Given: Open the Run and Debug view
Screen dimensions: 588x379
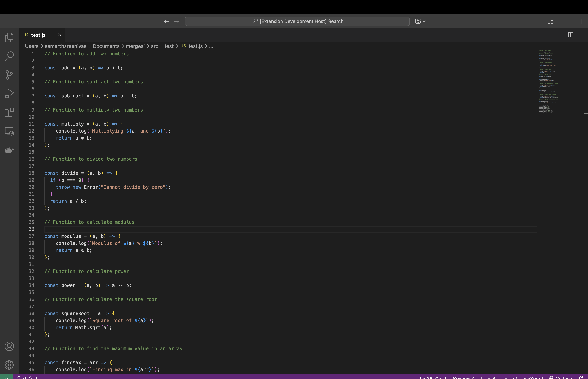Looking at the screenshot, I should tap(9, 94).
